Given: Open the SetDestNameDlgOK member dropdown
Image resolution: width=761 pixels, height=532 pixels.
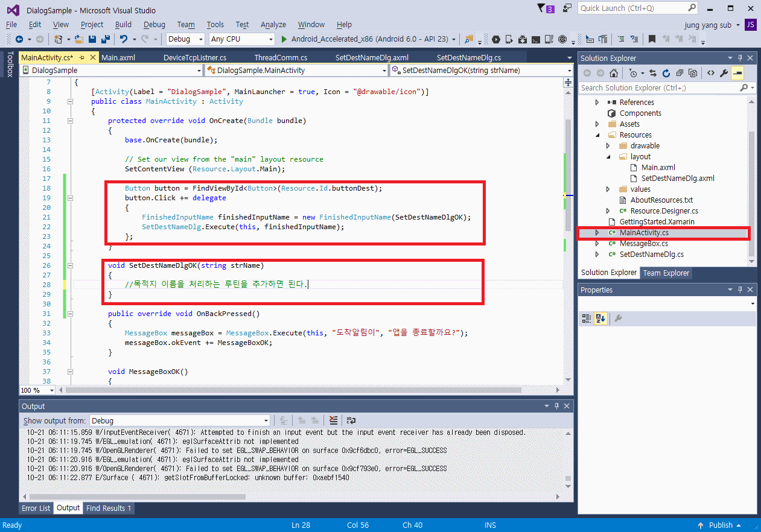Looking at the screenshot, I should click(x=481, y=71).
